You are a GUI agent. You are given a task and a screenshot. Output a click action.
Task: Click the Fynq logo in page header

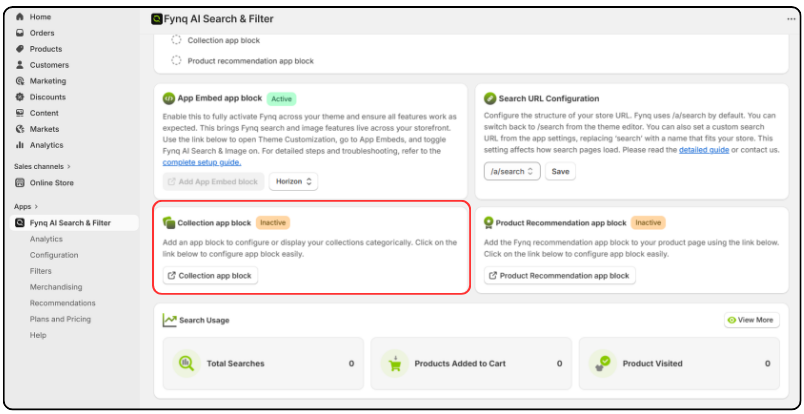point(157,19)
